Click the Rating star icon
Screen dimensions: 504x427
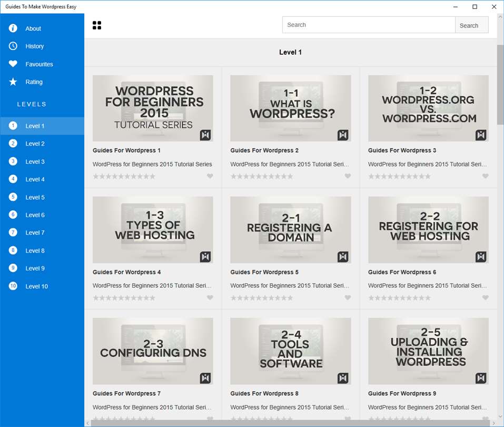(x=13, y=82)
